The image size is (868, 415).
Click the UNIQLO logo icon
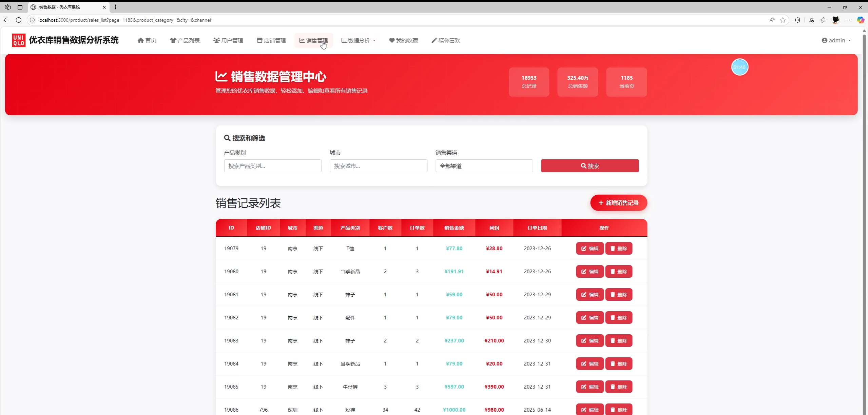click(x=19, y=40)
